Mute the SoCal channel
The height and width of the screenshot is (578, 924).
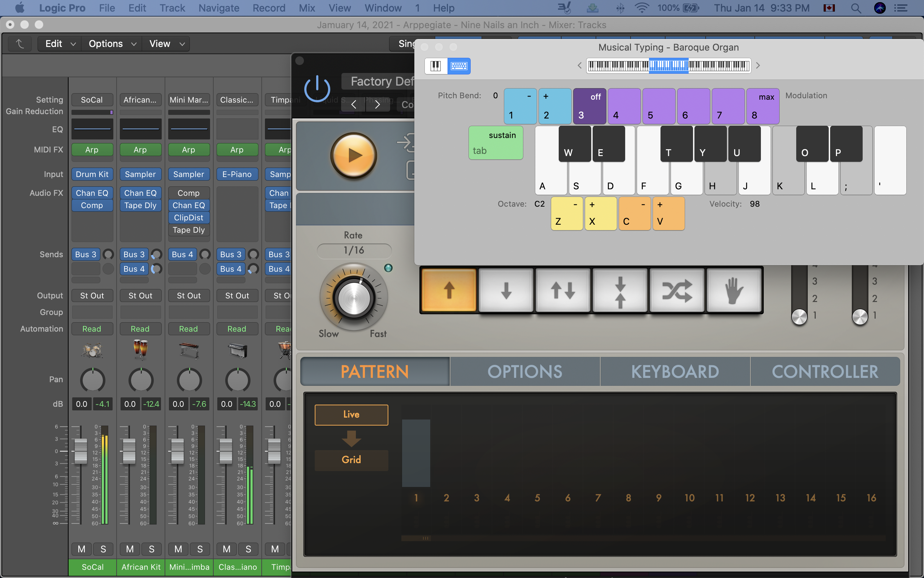(x=81, y=549)
